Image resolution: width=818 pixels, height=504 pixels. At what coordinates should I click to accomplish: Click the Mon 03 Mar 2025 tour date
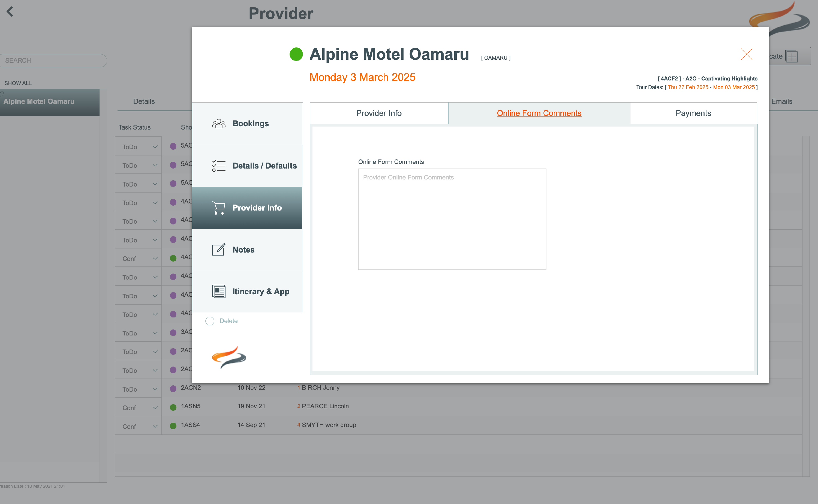(x=734, y=87)
